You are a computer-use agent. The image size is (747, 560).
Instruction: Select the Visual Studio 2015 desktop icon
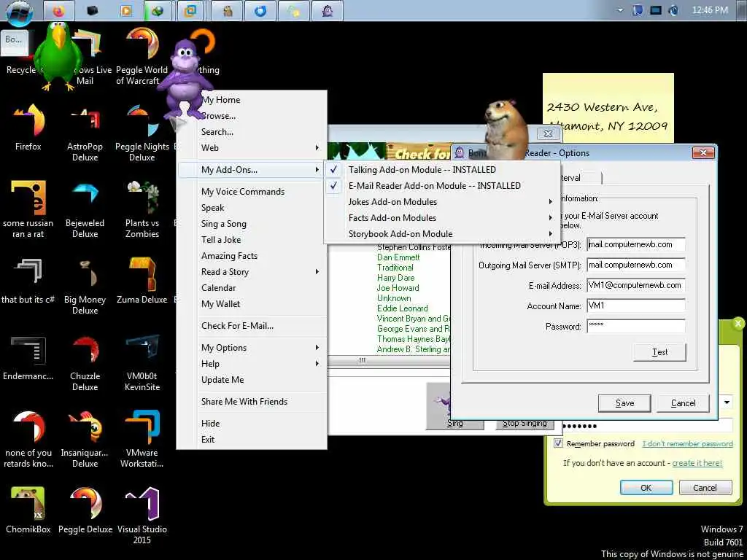coord(142,517)
